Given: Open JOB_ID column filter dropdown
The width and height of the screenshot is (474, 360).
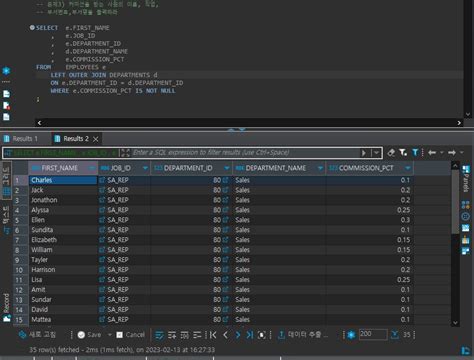Looking at the screenshot, I should pyautogui.click(x=145, y=168).
